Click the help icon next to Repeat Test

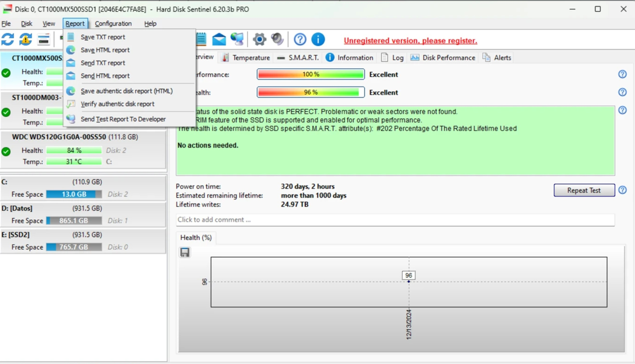click(622, 190)
